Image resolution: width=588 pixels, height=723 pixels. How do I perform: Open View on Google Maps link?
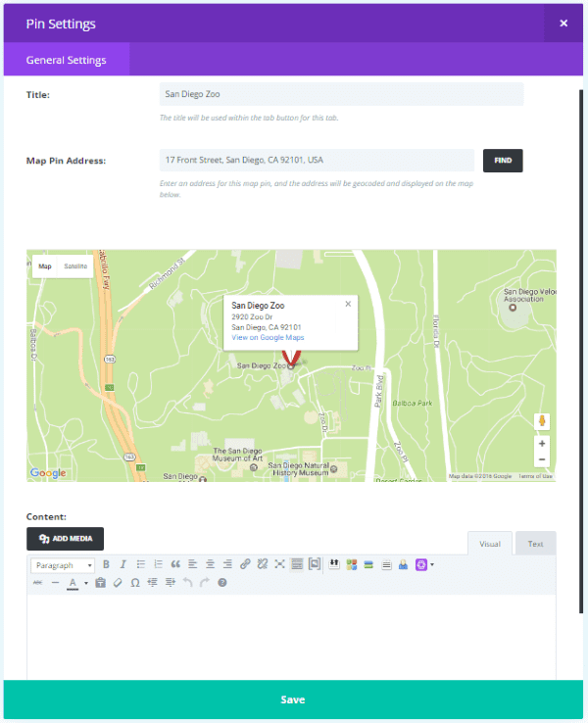click(x=268, y=338)
